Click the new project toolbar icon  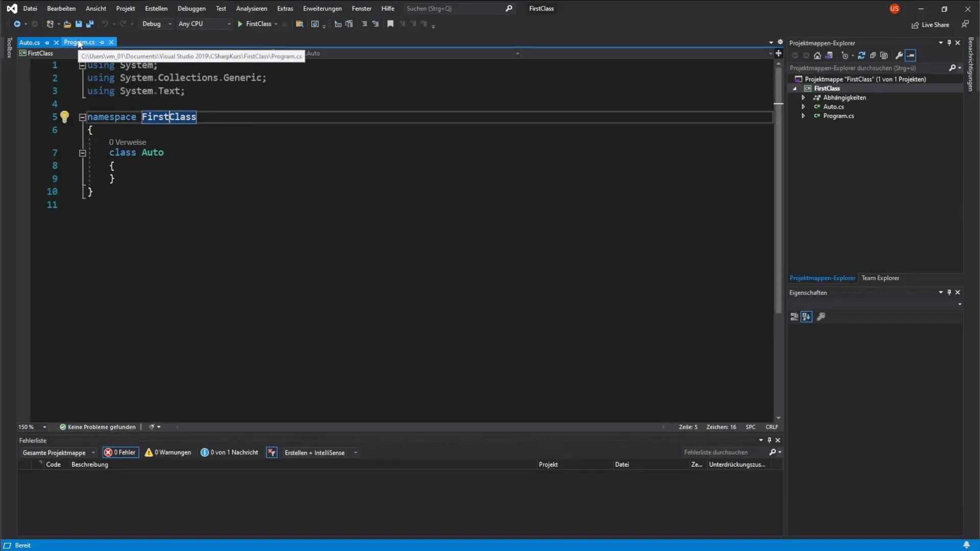point(50,24)
